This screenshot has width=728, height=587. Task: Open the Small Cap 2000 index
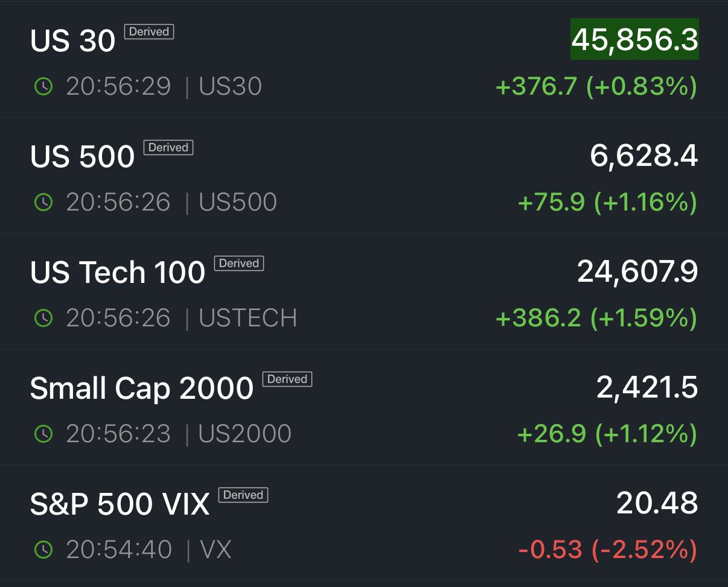point(142,389)
